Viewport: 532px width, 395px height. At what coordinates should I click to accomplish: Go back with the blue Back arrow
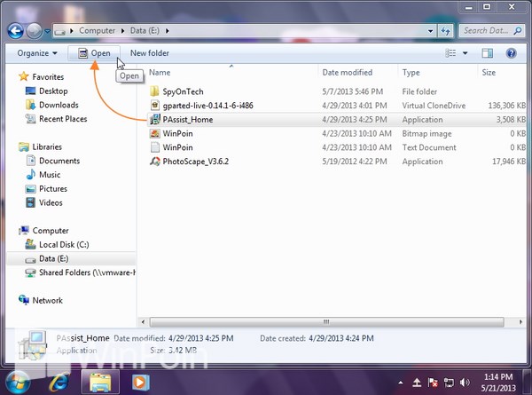[16, 31]
